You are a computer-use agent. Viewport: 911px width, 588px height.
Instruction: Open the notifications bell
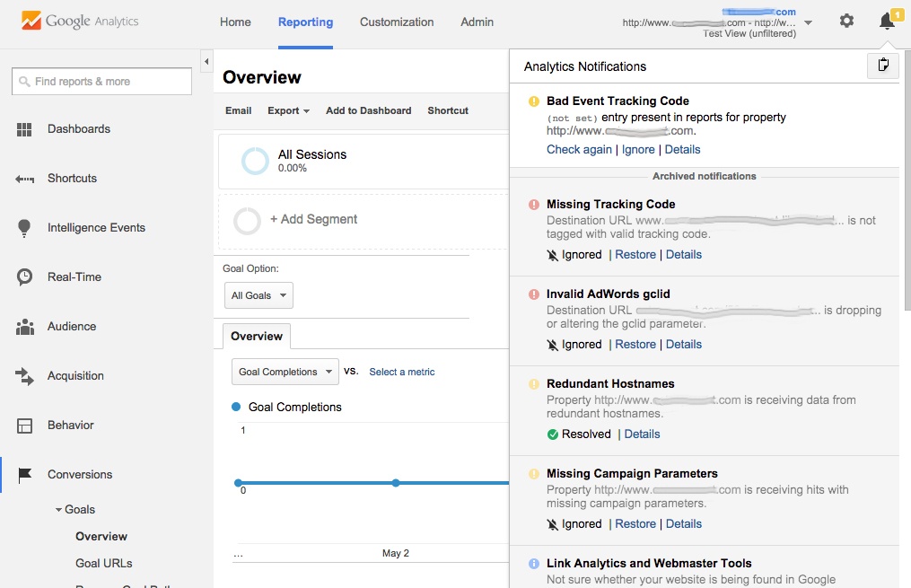886,21
